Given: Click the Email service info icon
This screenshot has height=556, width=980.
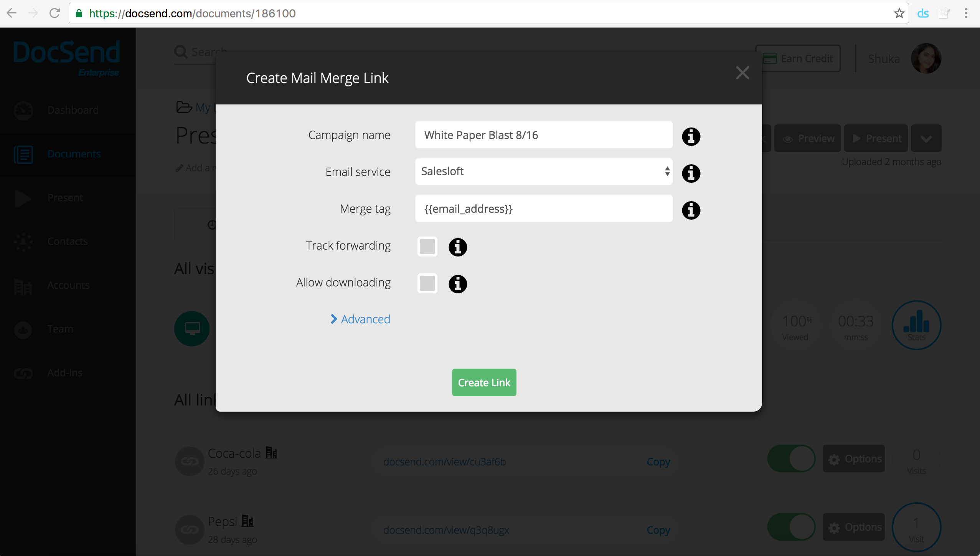Looking at the screenshot, I should [691, 173].
